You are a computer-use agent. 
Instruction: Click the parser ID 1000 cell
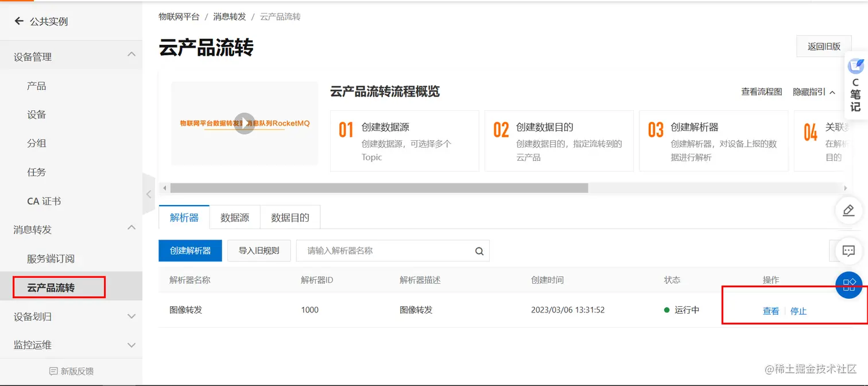click(x=309, y=310)
